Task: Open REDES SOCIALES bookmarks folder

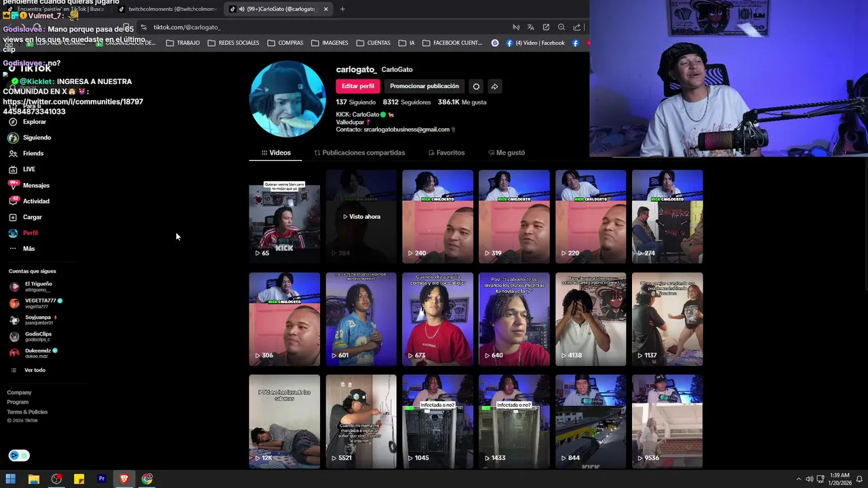Action: point(233,43)
